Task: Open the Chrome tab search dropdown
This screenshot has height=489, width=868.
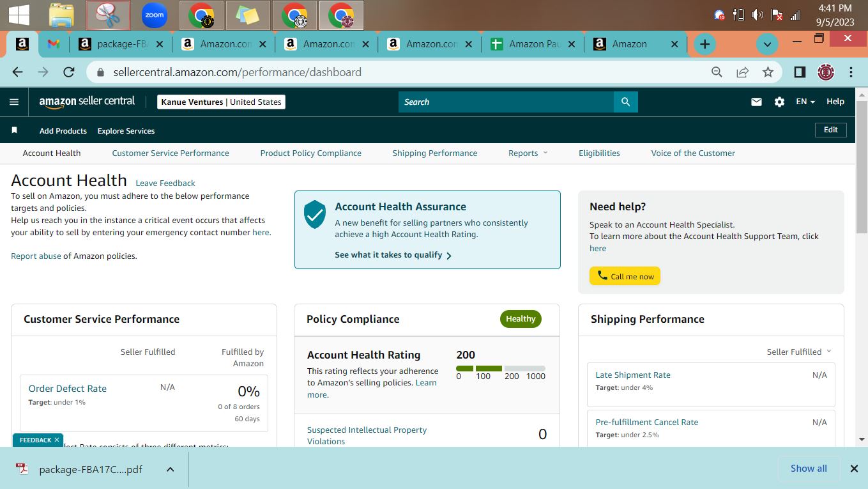Action: pyautogui.click(x=767, y=44)
